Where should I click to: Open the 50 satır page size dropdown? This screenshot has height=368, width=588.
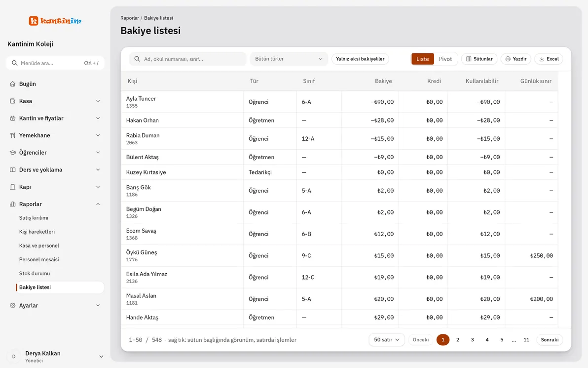387,340
